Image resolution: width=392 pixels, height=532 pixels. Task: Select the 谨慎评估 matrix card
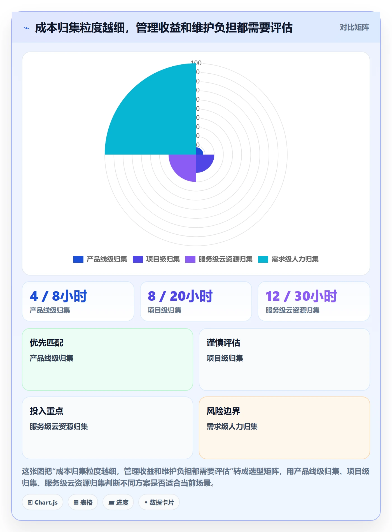[284, 360]
